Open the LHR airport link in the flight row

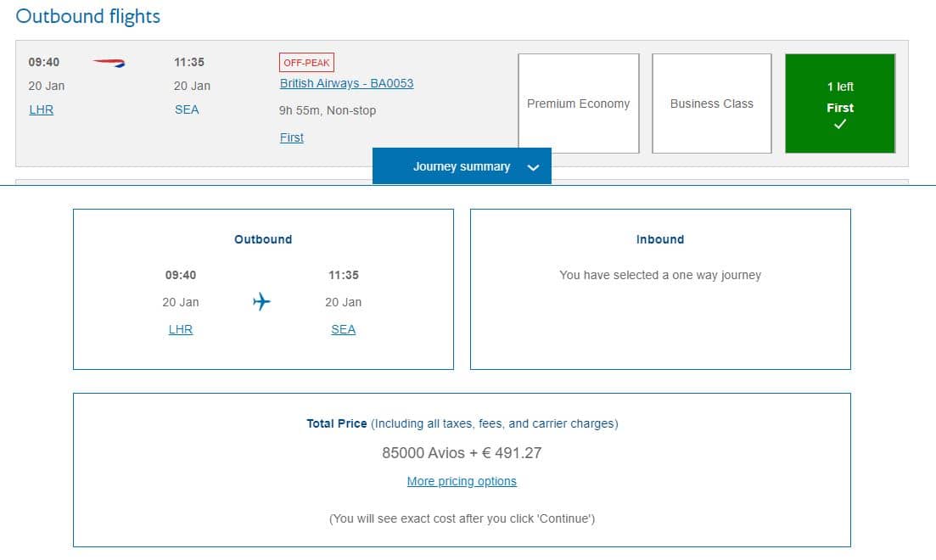[42, 109]
